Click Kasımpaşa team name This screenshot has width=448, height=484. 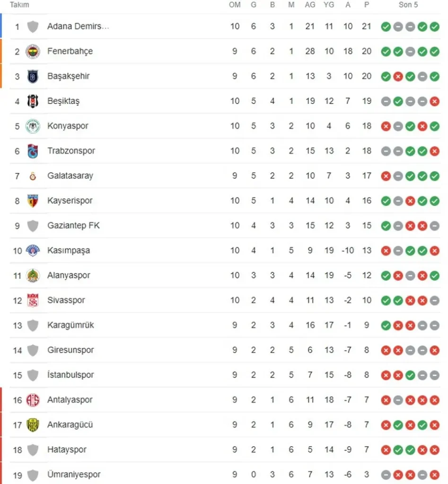[69, 251]
